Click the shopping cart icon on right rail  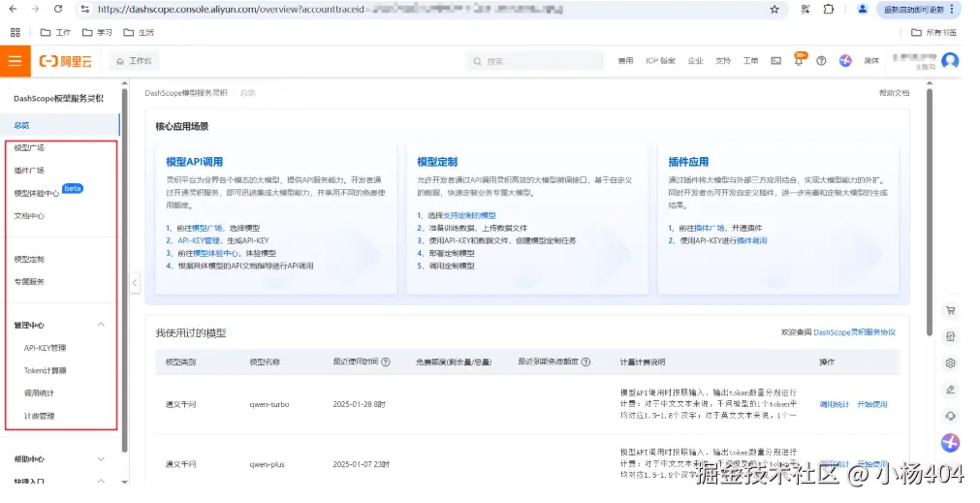(950, 310)
